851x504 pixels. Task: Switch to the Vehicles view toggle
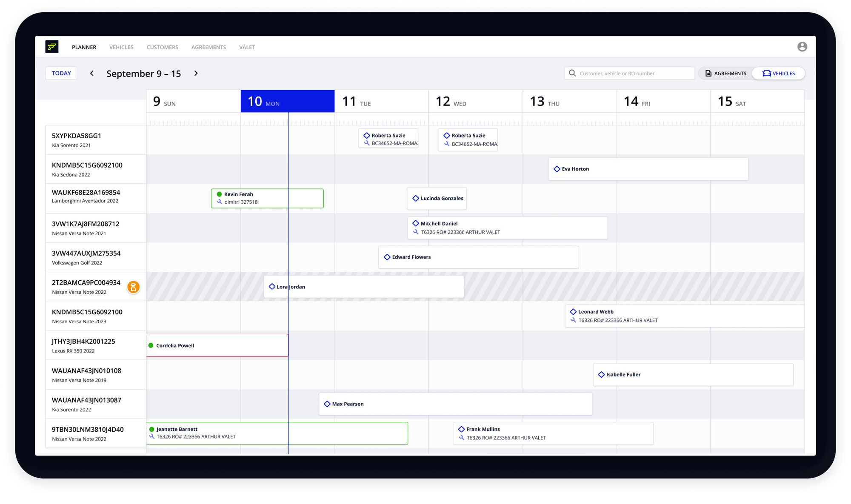pyautogui.click(x=778, y=73)
